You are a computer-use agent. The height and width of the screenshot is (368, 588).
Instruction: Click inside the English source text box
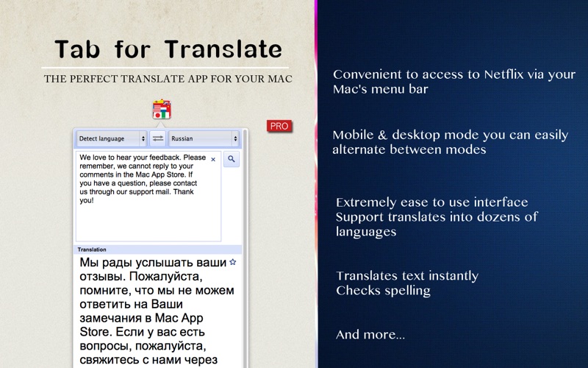(x=148, y=196)
